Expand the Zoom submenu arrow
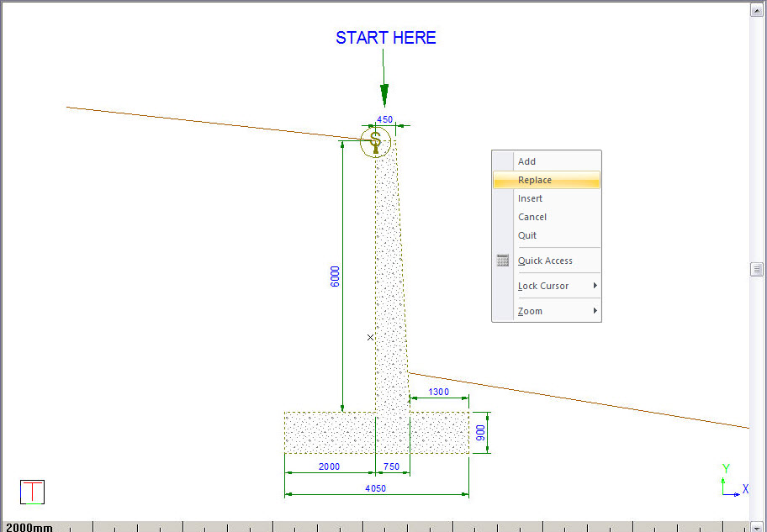The image size is (767, 532). tap(595, 311)
